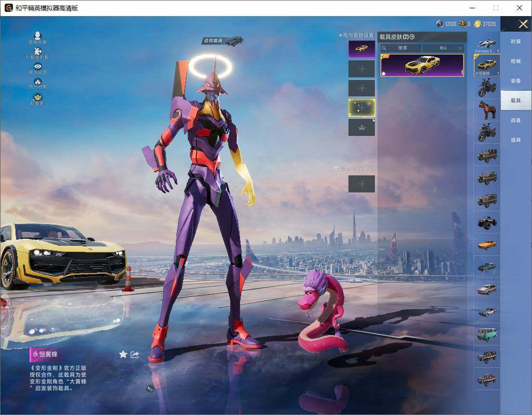Click the gold coin balance 37028
The height and width of the screenshot is (415, 532).
(x=485, y=24)
